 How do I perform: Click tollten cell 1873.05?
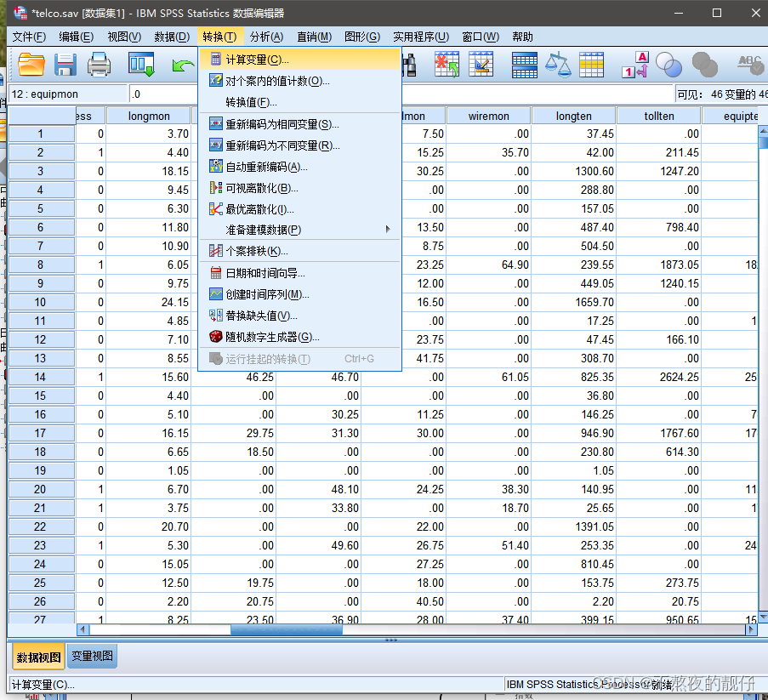pyautogui.click(x=659, y=265)
